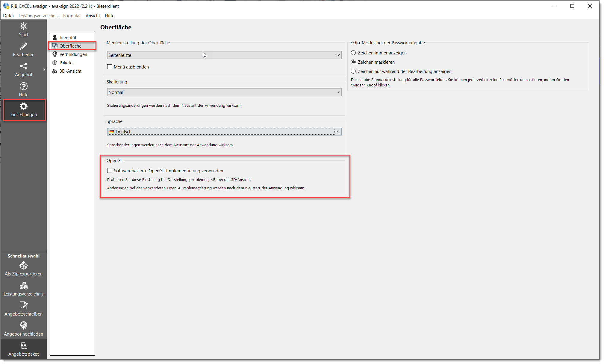This screenshot has height=364, width=604.
Task: Open the Sprache Deutsch dropdown
Action: coord(224,132)
